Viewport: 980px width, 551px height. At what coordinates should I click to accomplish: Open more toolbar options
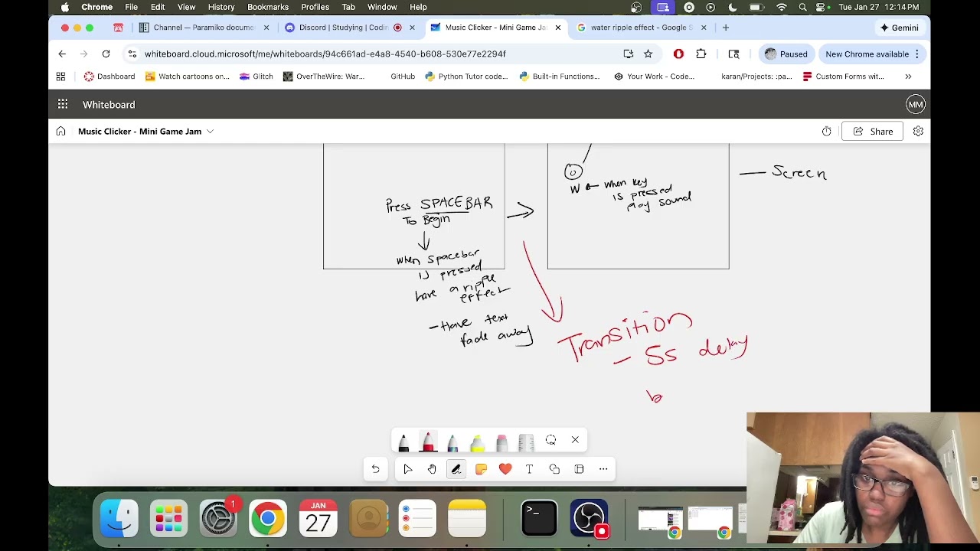point(603,469)
